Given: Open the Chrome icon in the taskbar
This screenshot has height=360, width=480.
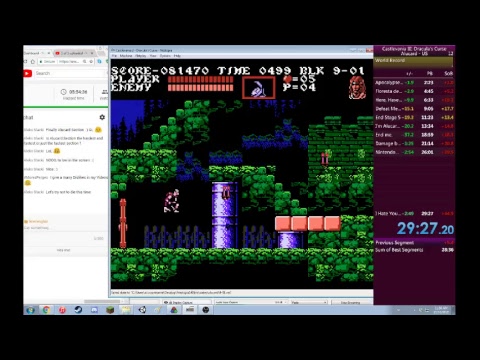Looking at the screenshot, I should tap(46, 310).
